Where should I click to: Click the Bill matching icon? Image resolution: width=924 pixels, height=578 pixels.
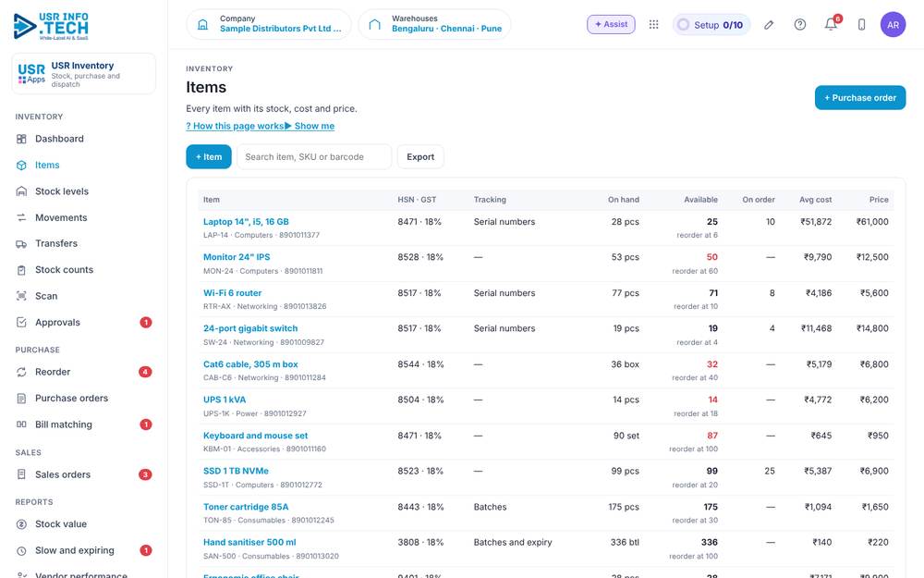click(21, 424)
